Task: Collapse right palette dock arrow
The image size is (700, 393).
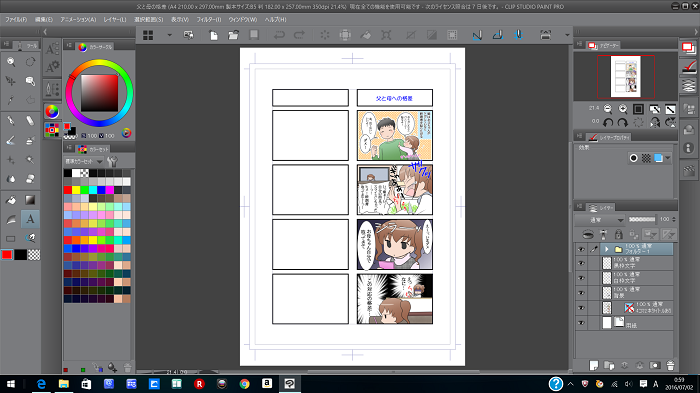Action: pos(696,32)
